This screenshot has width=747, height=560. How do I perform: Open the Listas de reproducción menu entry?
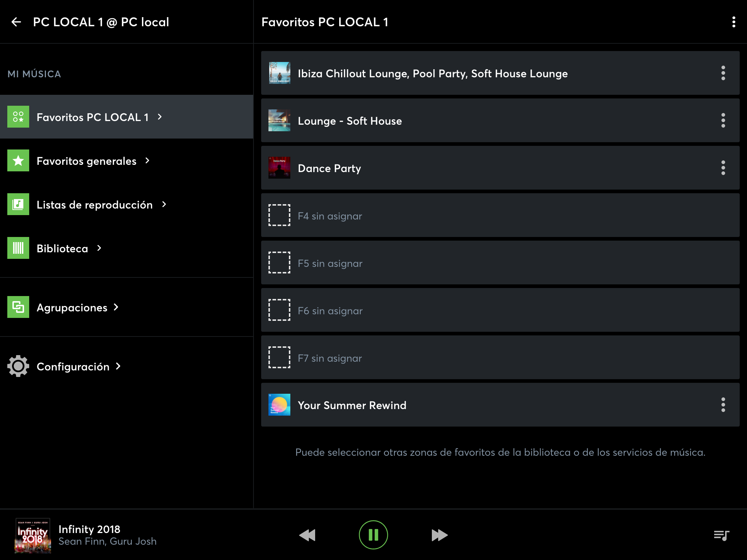(x=95, y=205)
